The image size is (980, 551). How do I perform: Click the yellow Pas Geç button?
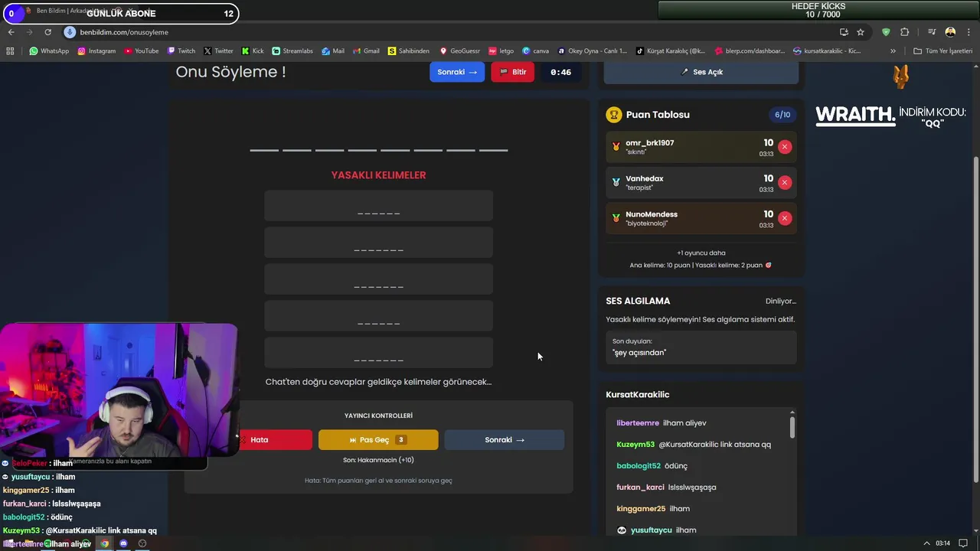tap(378, 440)
